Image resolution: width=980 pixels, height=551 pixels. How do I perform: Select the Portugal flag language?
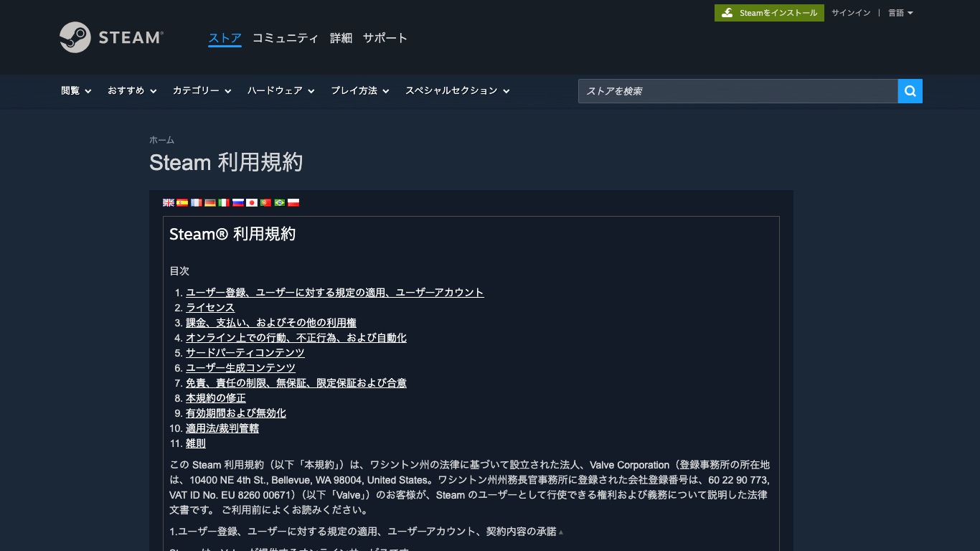[x=265, y=202]
